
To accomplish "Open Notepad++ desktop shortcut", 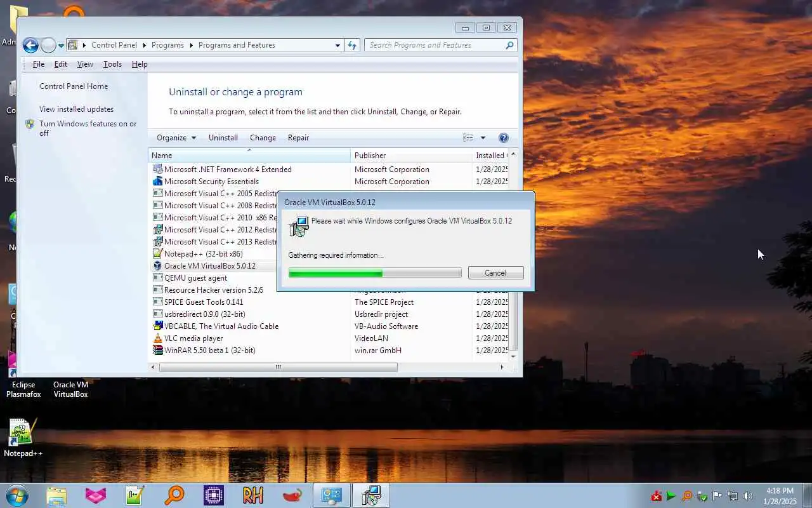I will coord(23,438).
